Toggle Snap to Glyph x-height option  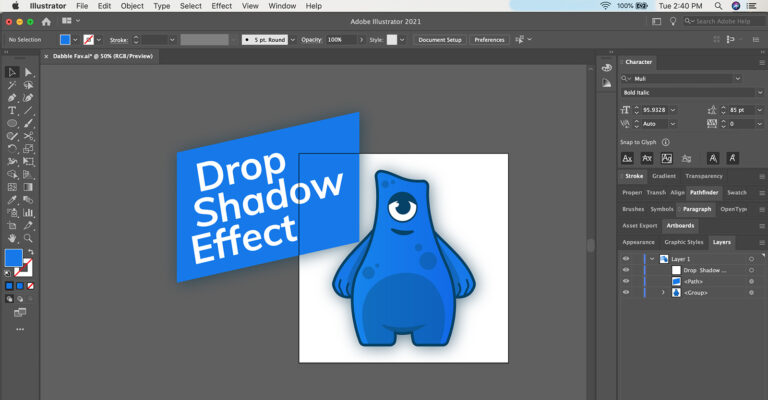point(647,158)
